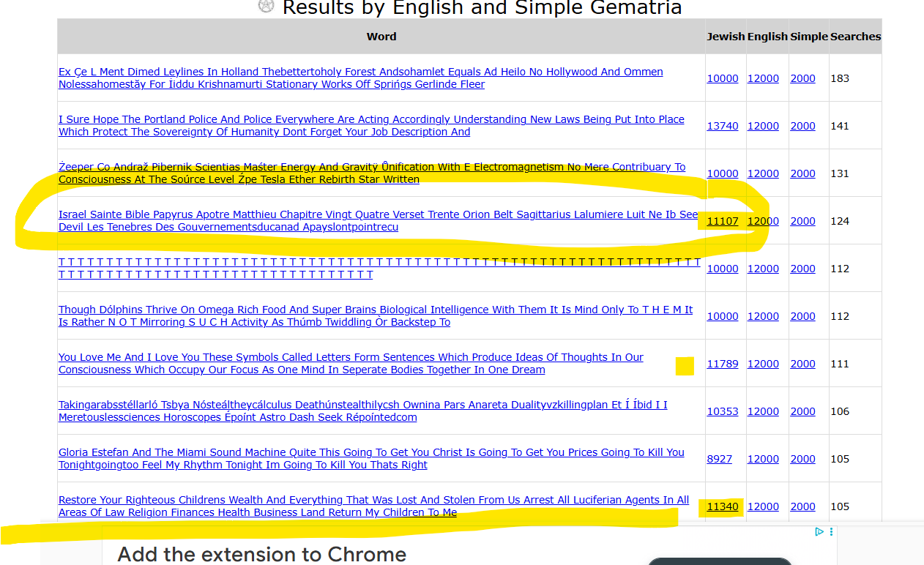Click Simple 2000 in the 'Restore Your Righteous' row

click(802, 506)
